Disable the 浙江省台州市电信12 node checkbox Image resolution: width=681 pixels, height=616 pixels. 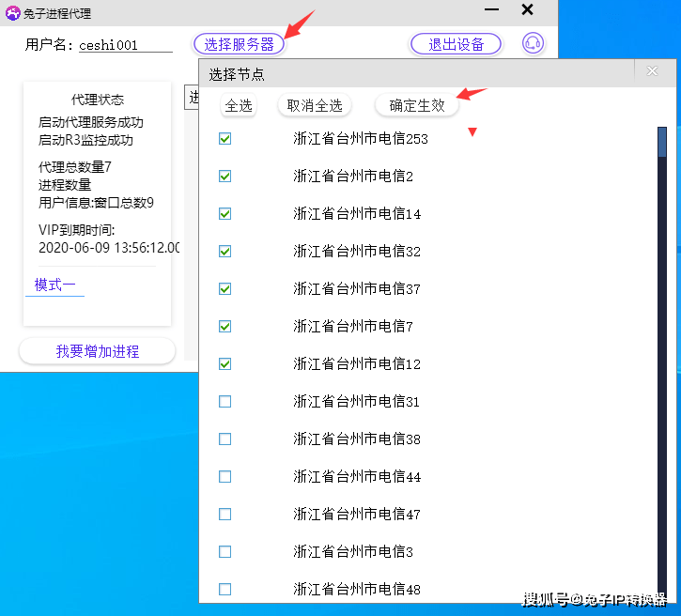pyautogui.click(x=224, y=364)
